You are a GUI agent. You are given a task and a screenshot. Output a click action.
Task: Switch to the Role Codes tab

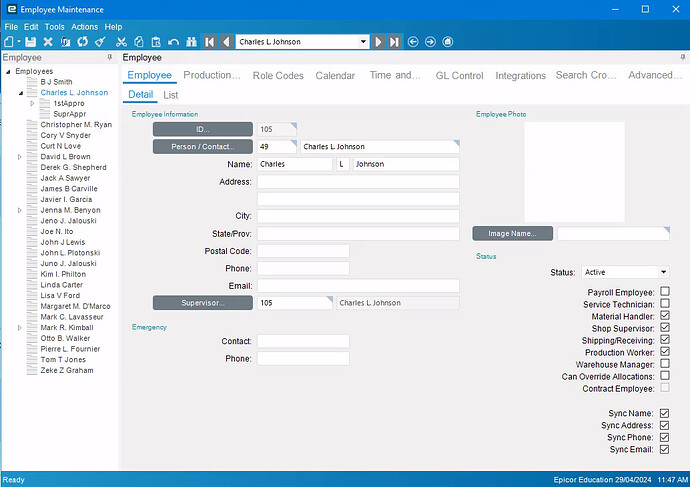(278, 76)
